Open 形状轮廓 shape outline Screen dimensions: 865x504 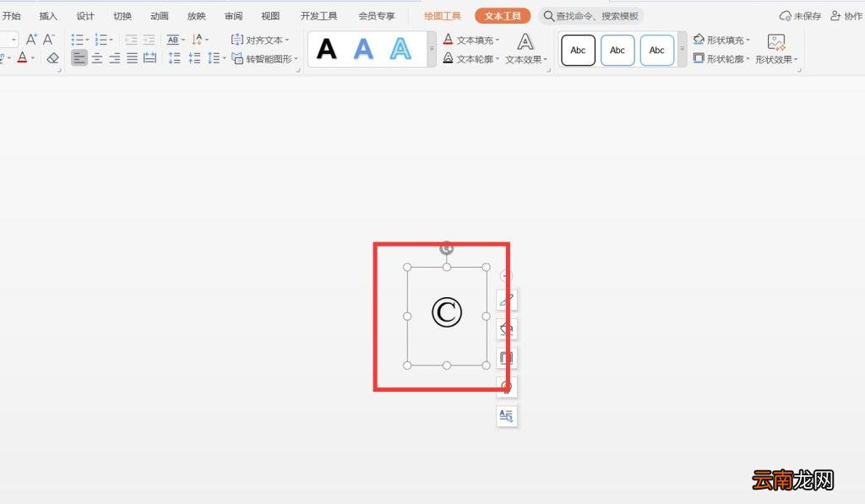(x=721, y=58)
